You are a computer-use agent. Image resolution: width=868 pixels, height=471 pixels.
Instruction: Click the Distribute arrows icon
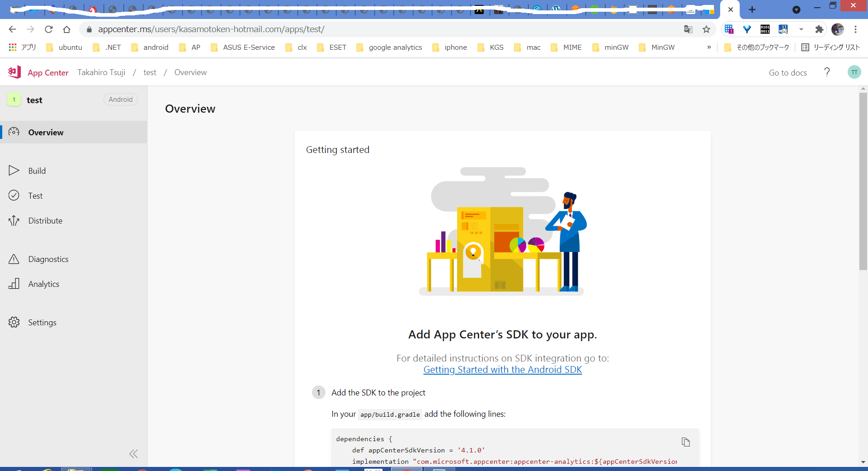tap(14, 220)
